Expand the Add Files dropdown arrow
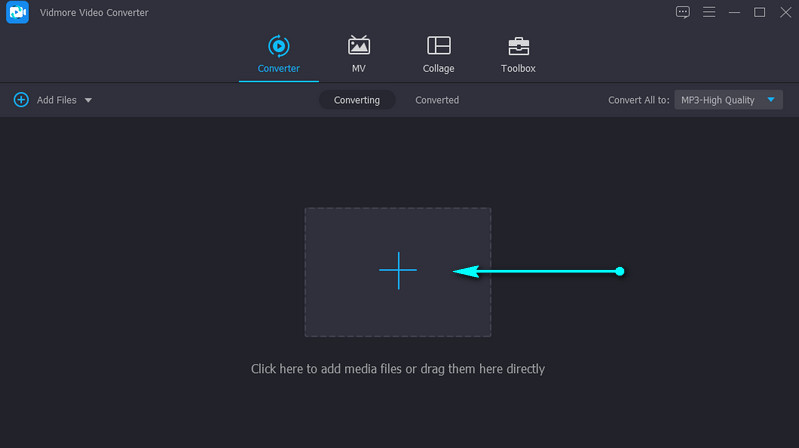The height and width of the screenshot is (448, 799). coord(88,100)
